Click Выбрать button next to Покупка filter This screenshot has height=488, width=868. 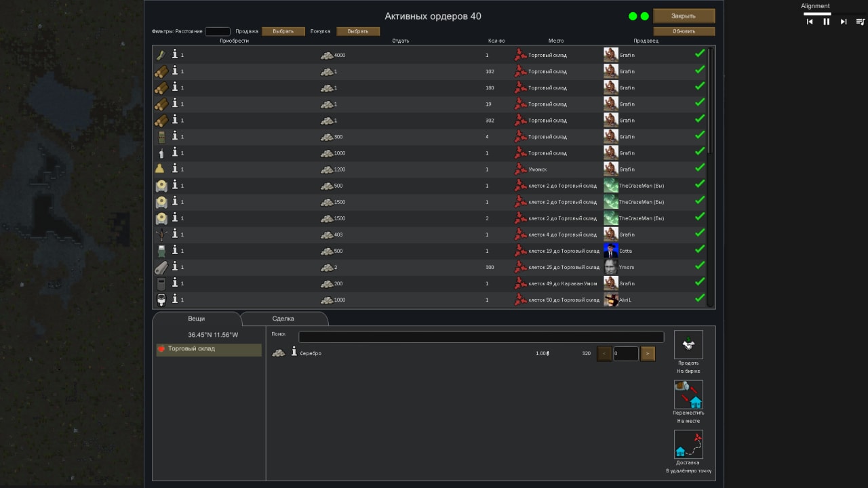358,31
